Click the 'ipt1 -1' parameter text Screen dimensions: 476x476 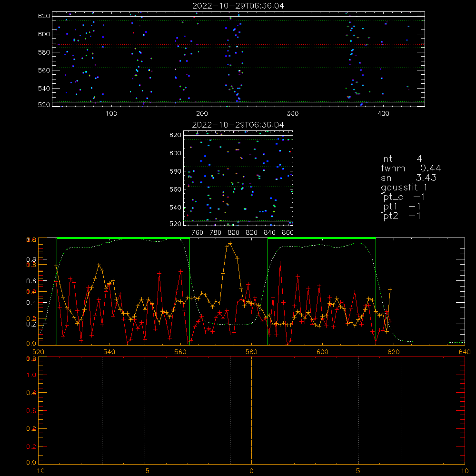click(x=401, y=207)
